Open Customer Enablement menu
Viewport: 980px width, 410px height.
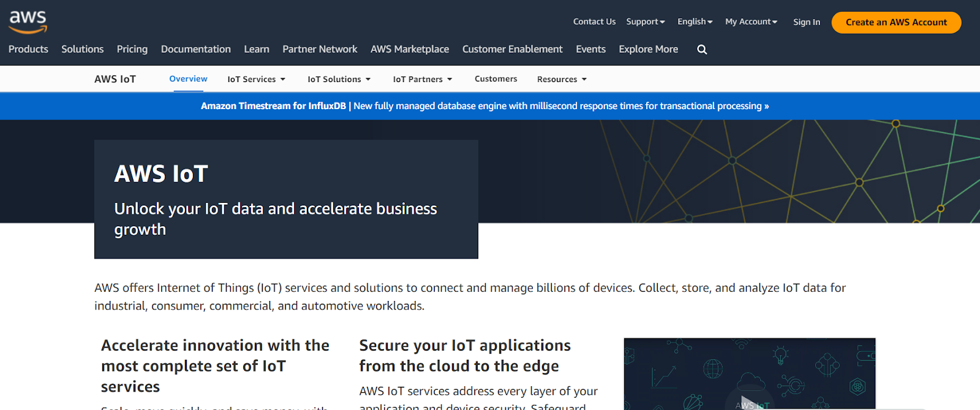tap(513, 49)
